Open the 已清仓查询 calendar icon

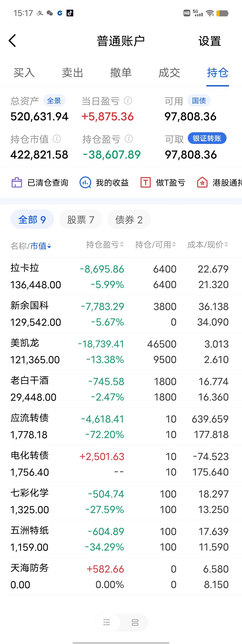point(17,183)
